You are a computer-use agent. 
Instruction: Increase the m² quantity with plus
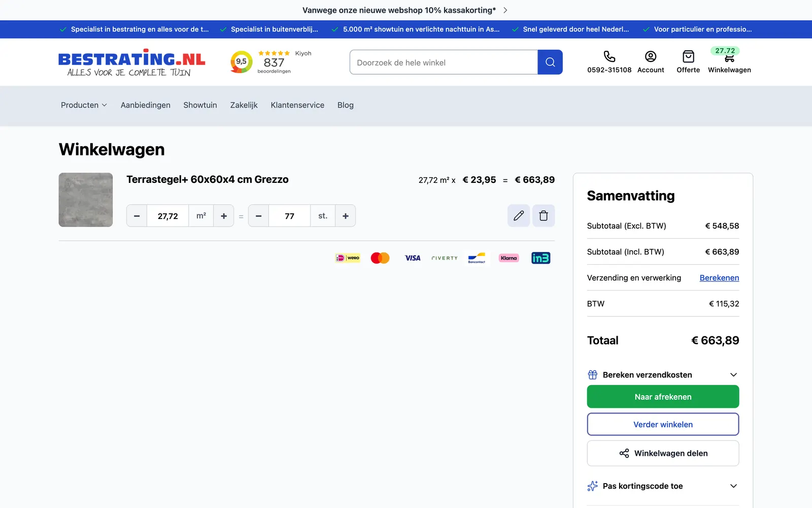click(224, 216)
